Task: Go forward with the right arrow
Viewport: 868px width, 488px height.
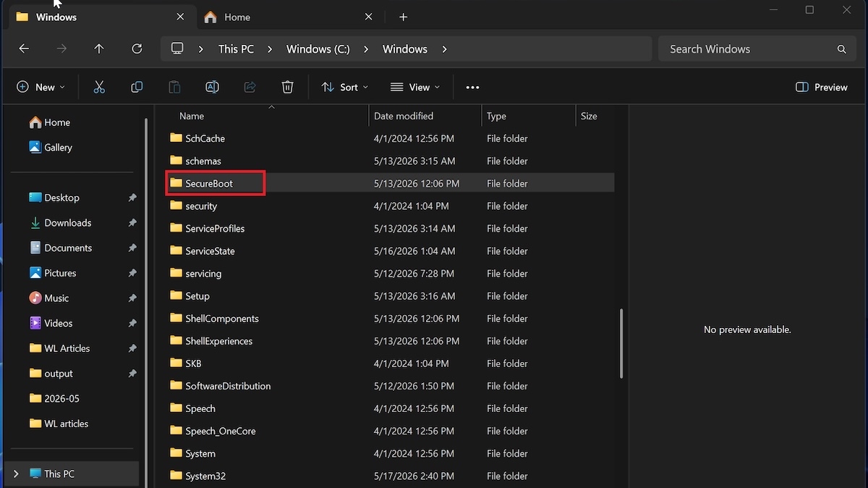Action: (61, 49)
